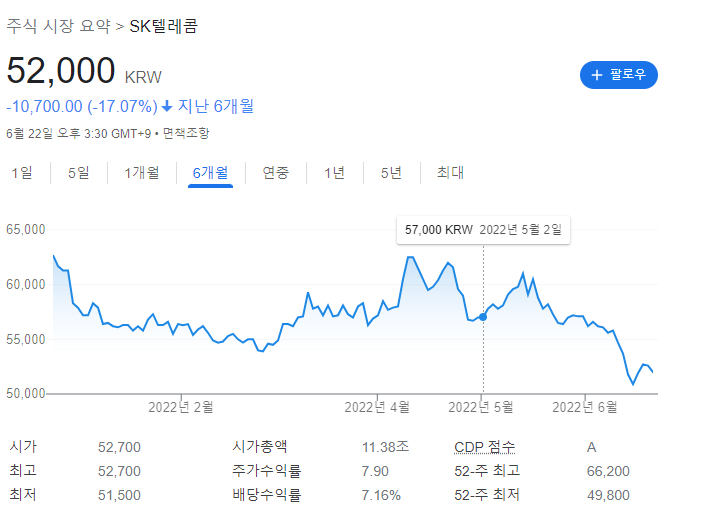The image size is (716, 517).
Task: Click the 시가총액 label
Action: [260, 447]
